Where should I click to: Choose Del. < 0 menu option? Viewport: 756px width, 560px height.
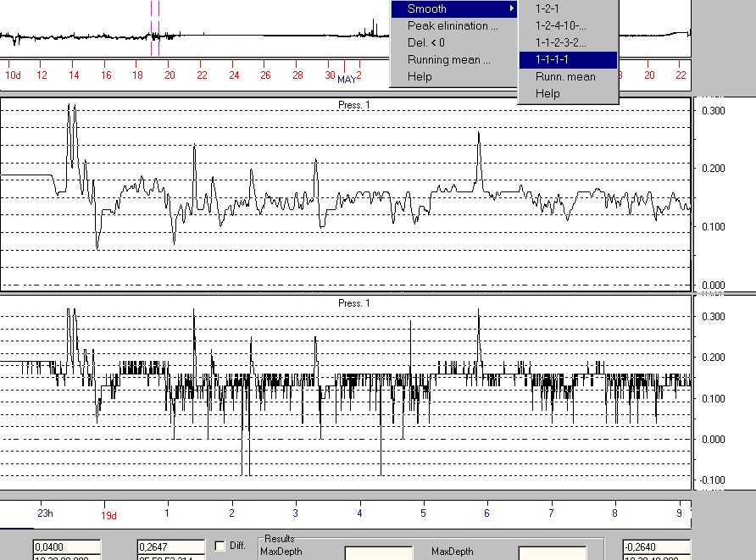click(x=426, y=42)
